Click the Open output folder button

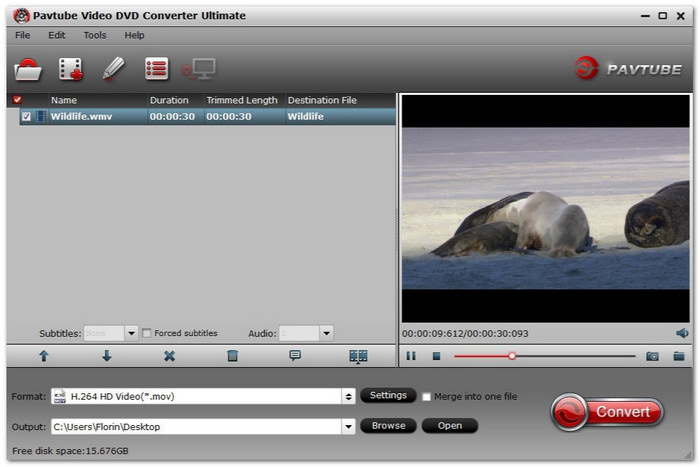(x=450, y=425)
